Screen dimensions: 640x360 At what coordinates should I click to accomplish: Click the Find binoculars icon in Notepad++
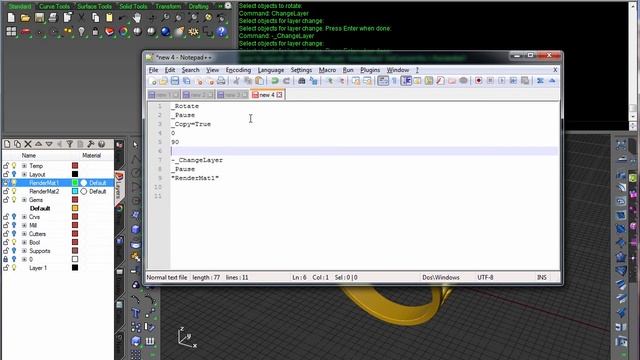point(302,81)
